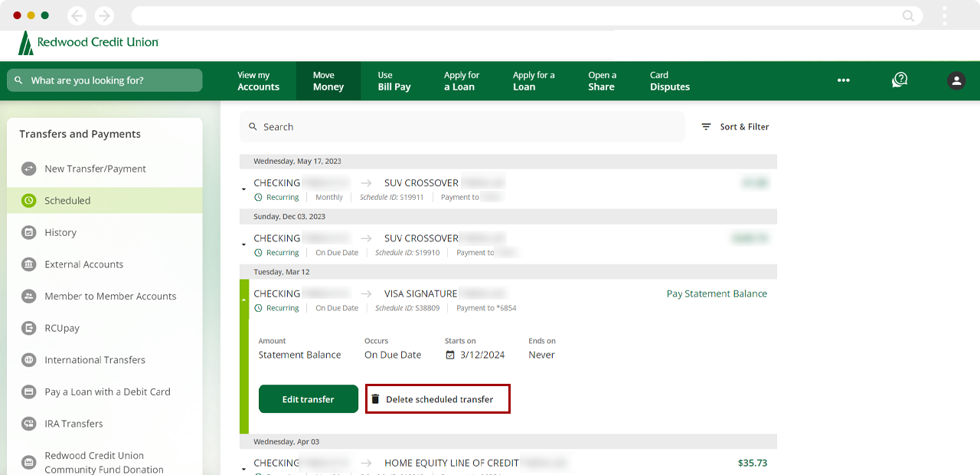The height and width of the screenshot is (475, 980).
Task: Open the user profile icon
Action: [956, 80]
